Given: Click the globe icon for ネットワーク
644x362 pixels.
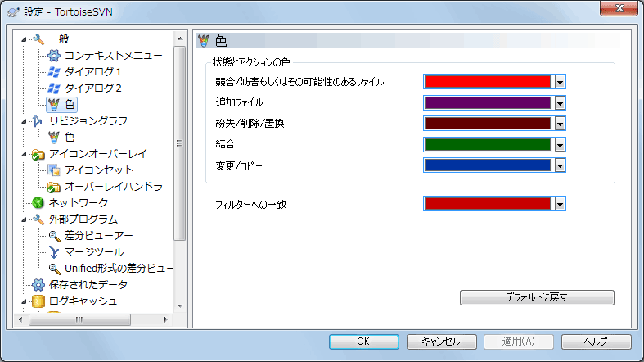Looking at the screenshot, I should point(38,202).
